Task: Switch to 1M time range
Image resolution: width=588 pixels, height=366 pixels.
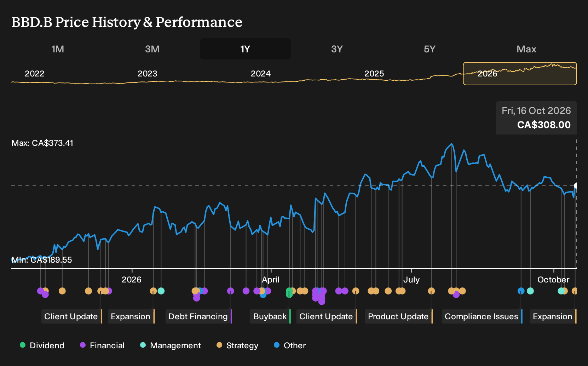Action: [58, 49]
